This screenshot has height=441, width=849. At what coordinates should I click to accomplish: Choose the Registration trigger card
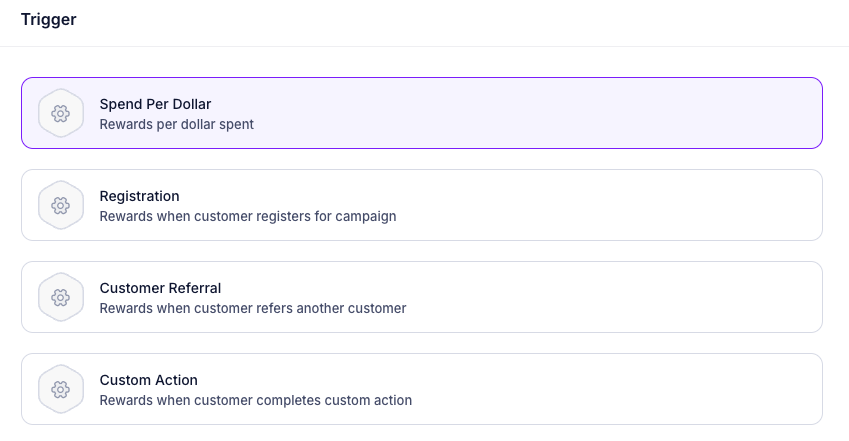[421, 205]
